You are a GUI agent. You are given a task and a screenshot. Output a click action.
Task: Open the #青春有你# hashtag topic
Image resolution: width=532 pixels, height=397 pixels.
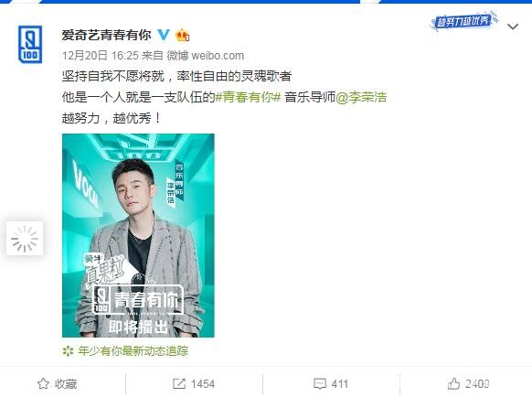point(248,97)
